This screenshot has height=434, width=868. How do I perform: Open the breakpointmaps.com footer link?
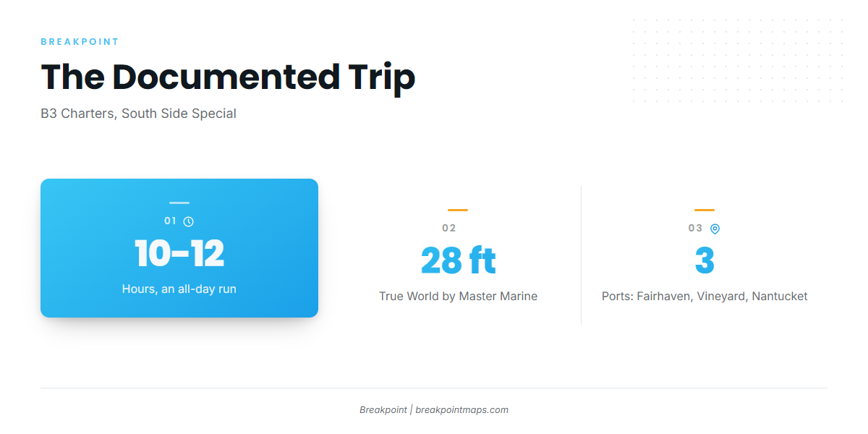pyautogui.click(x=461, y=409)
